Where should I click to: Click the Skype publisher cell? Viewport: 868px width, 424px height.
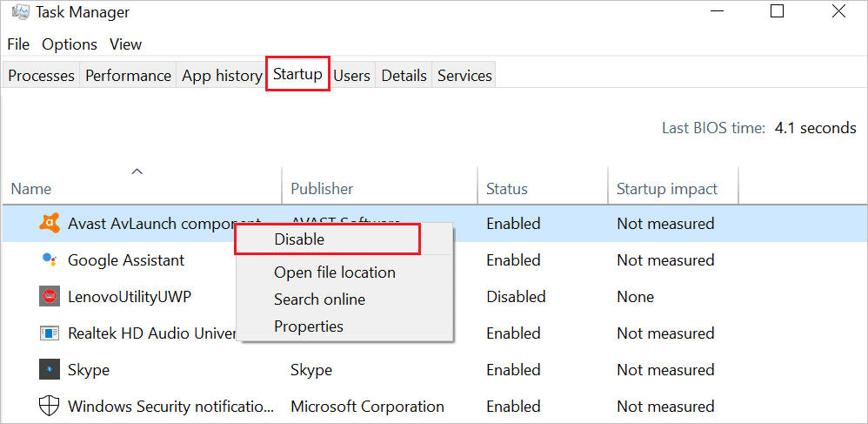[311, 370]
